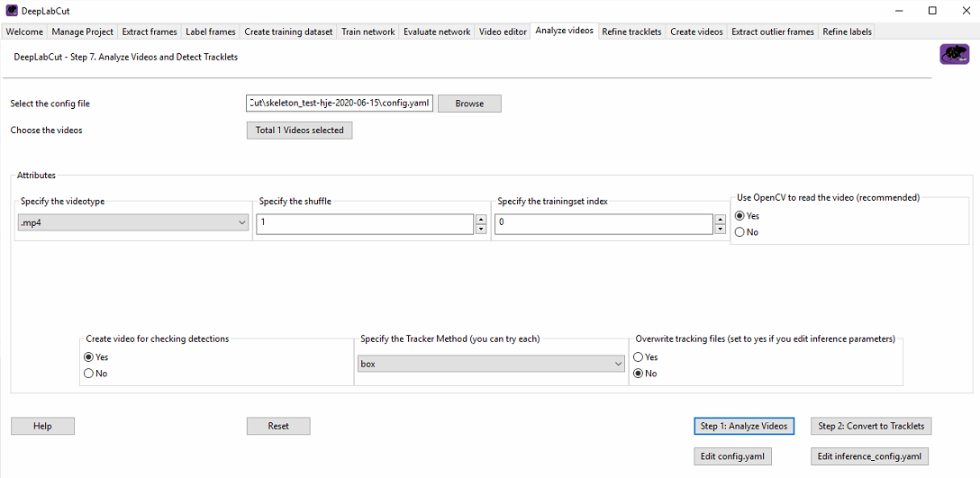Set Overwrite tracking files to Yes
The width and height of the screenshot is (980, 478).
pos(638,357)
